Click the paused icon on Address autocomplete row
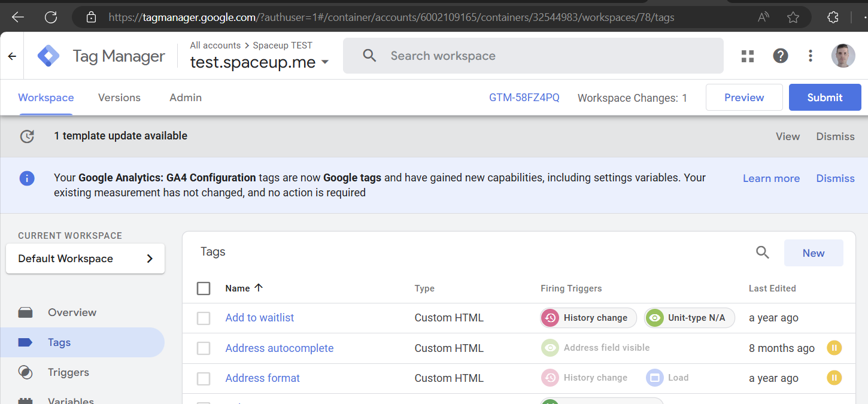Screen dimensions: 868x404 click(x=834, y=348)
